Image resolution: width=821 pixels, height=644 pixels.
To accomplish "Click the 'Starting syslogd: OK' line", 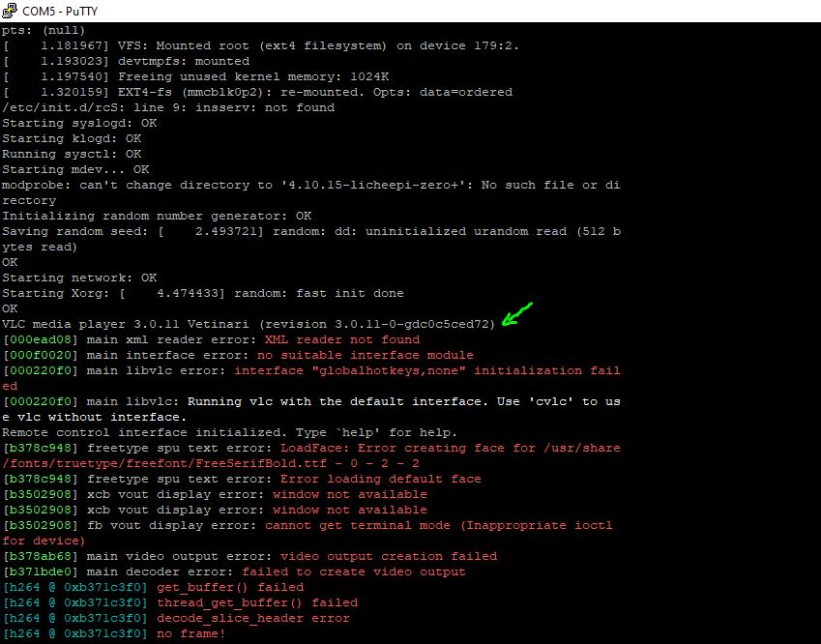I will point(79,123).
